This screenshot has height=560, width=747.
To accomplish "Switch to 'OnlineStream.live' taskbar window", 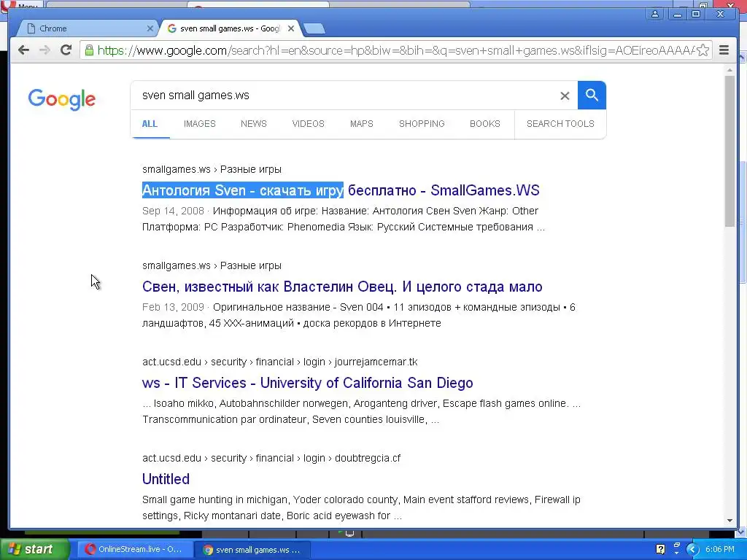I will 135,550.
